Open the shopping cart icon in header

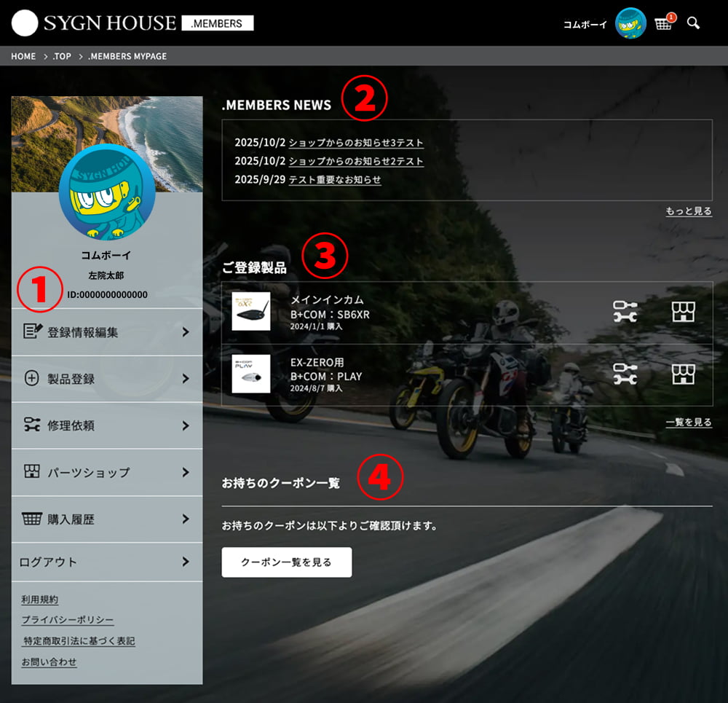662,23
